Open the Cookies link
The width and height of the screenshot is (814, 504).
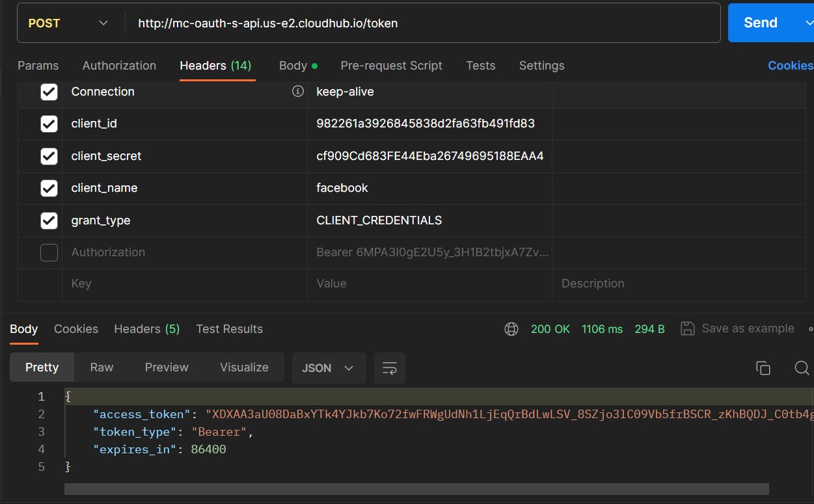pos(790,66)
